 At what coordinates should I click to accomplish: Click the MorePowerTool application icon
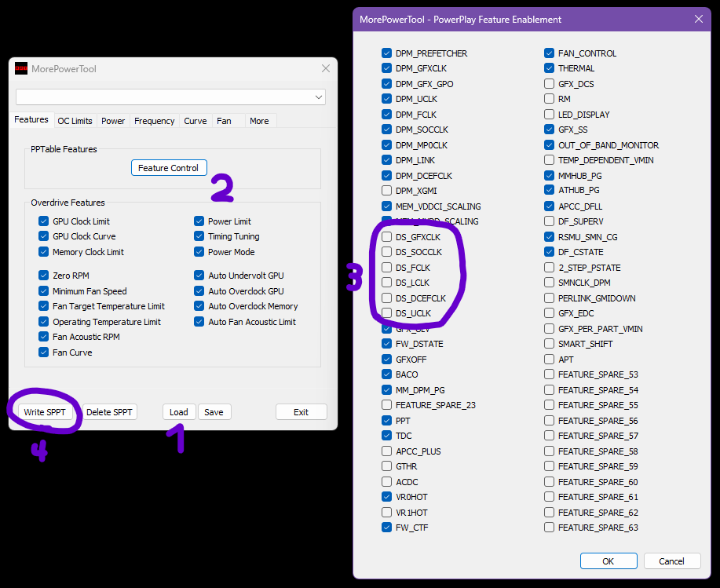point(20,69)
